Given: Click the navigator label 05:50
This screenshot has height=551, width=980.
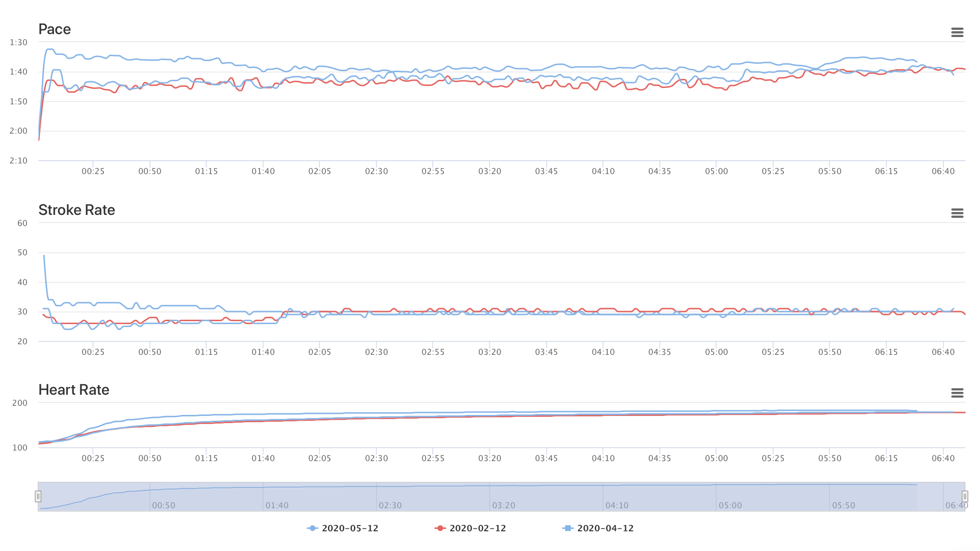Looking at the screenshot, I should (843, 505).
